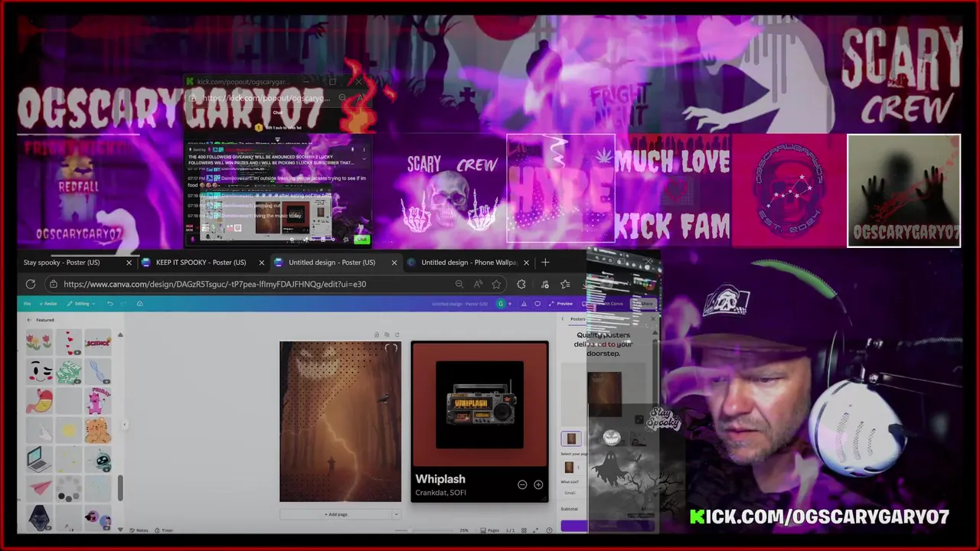Open Canva help question mark icon
980x551 pixels.
click(x=549, y=530)
